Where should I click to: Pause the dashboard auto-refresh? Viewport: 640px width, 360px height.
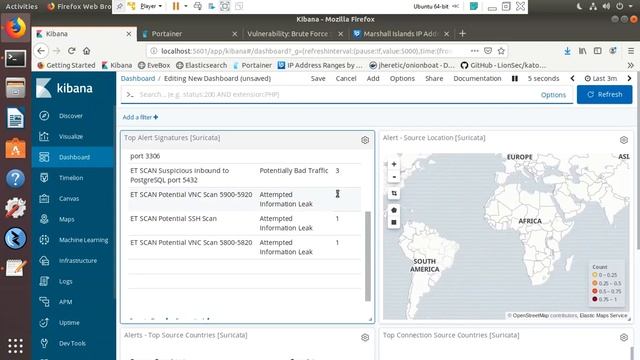click(x=515, y=78)
